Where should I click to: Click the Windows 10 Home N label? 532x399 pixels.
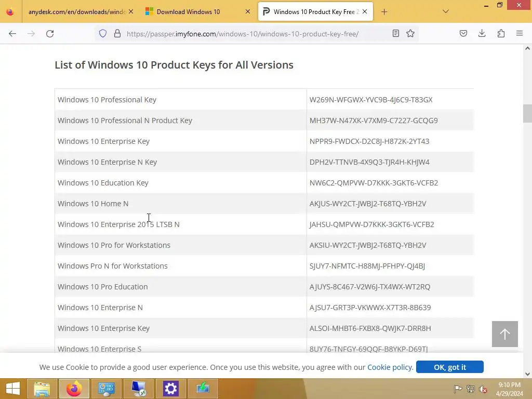[x=93, y=204]
